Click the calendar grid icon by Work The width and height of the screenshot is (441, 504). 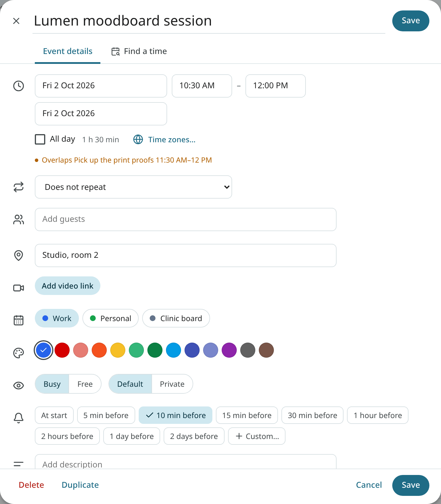pyautogui.click(x=19, y=320)
